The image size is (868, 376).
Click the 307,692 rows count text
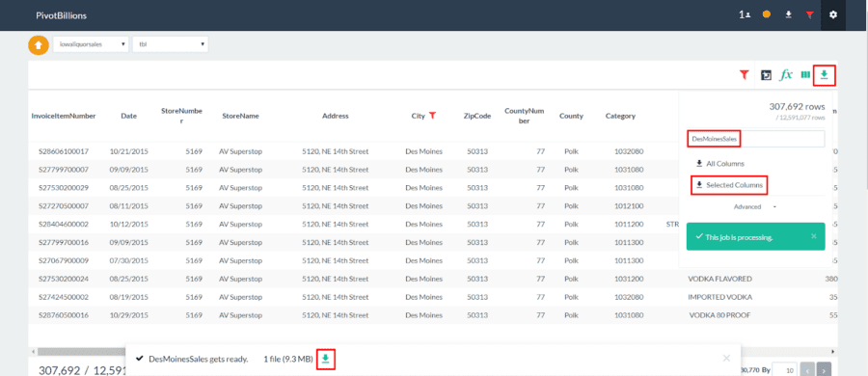pos(797,106)
